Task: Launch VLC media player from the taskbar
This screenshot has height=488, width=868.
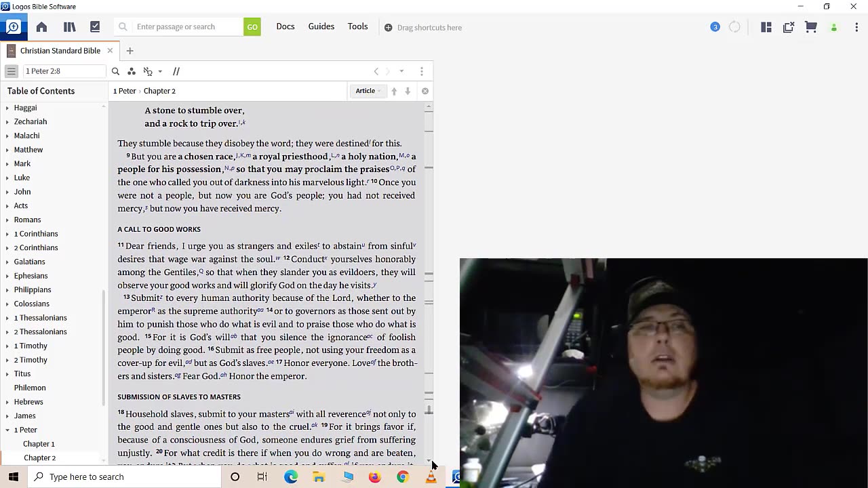Action: tap(431, 477)
